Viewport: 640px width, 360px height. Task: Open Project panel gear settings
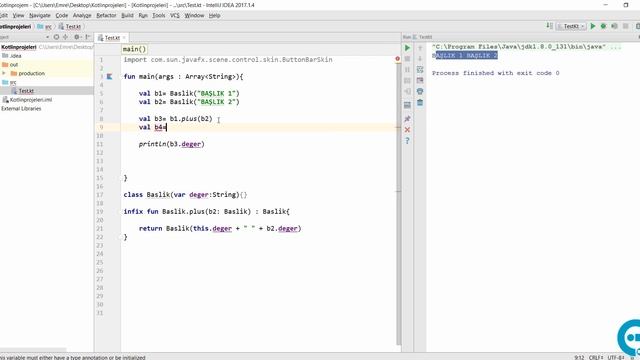(x=77, y=37)
